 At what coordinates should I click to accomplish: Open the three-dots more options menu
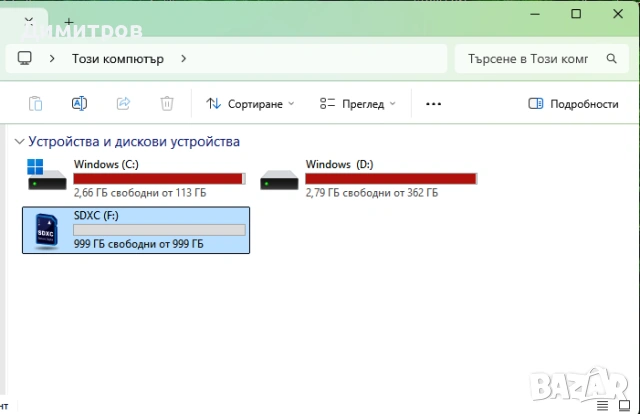[433, 104]
